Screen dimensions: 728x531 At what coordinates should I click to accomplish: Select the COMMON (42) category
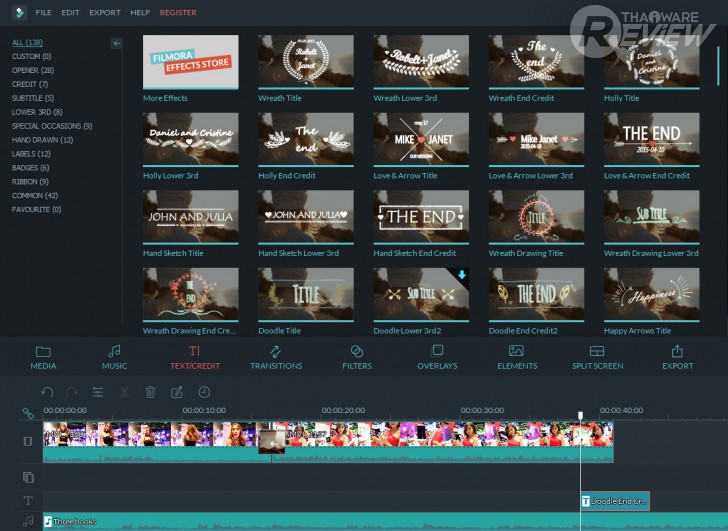pyautogui.click(x=35, y=195)
